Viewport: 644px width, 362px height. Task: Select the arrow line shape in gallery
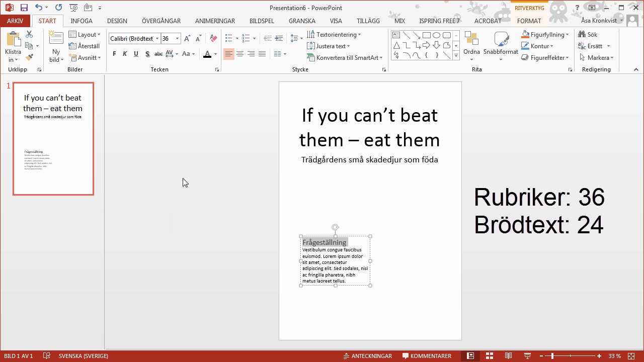coord(416,35)
